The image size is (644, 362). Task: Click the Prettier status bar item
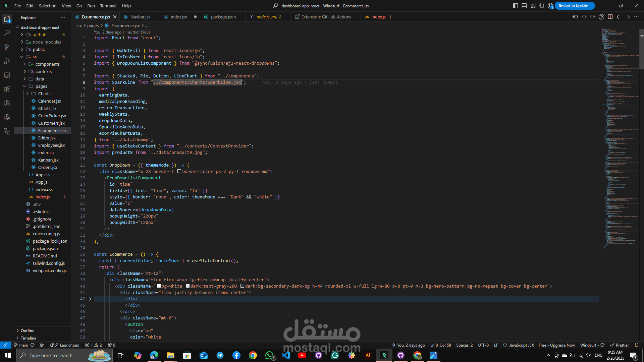[x=620, y=345]
